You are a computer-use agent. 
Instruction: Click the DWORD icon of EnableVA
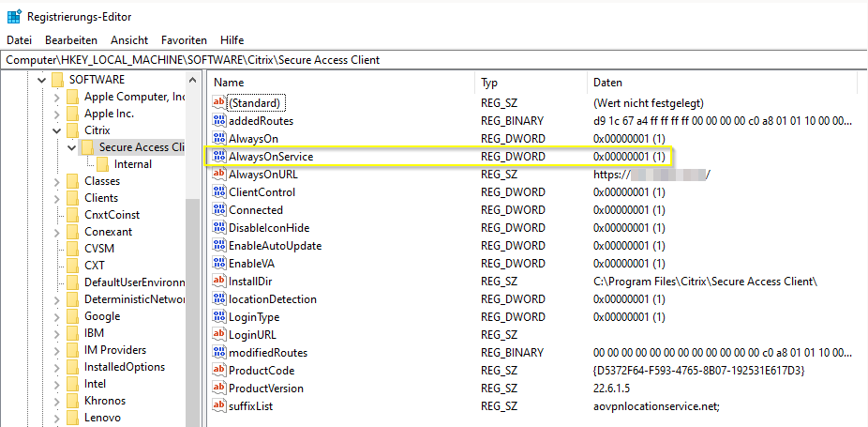point(219,264)
